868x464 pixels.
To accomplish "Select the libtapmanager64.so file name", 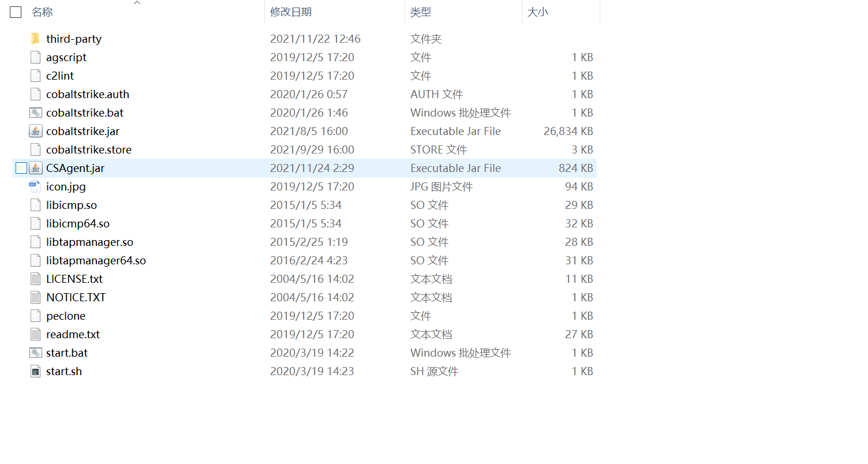I will pyautogui.click(x=96, y=260).
